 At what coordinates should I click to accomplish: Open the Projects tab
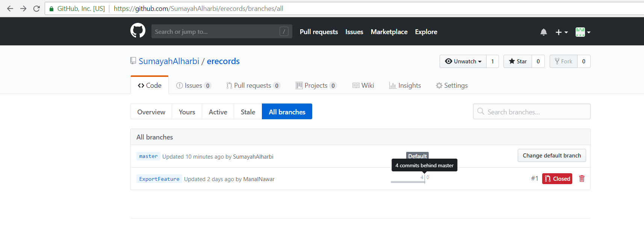(316, 85)
